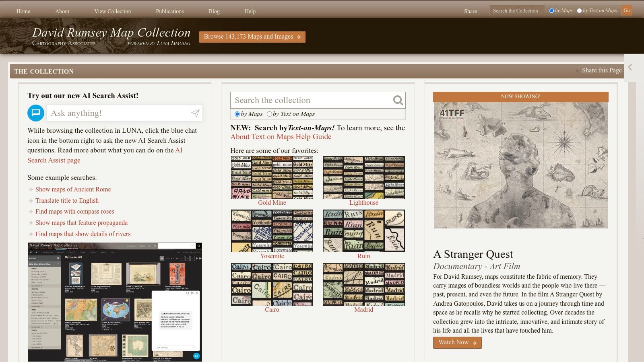Viewport: 644px width, 362px height.
Task: Click the arrow icon on the Browse Maps and Images button
Action: (299, 37)
